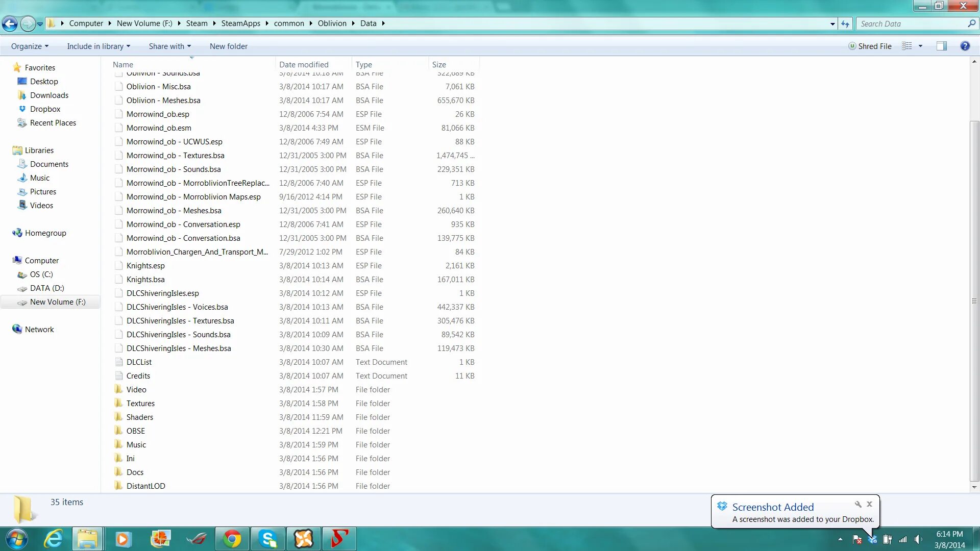Click the vertical scrollbar thumb
The height and width of the screenshot is (551, 980).
974,301
